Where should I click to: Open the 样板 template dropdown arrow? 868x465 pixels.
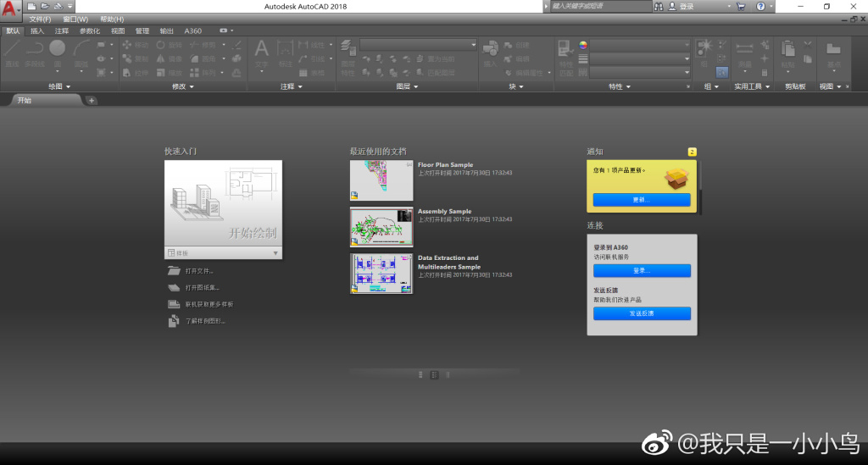pyautogui.click(x=275, y=253)
